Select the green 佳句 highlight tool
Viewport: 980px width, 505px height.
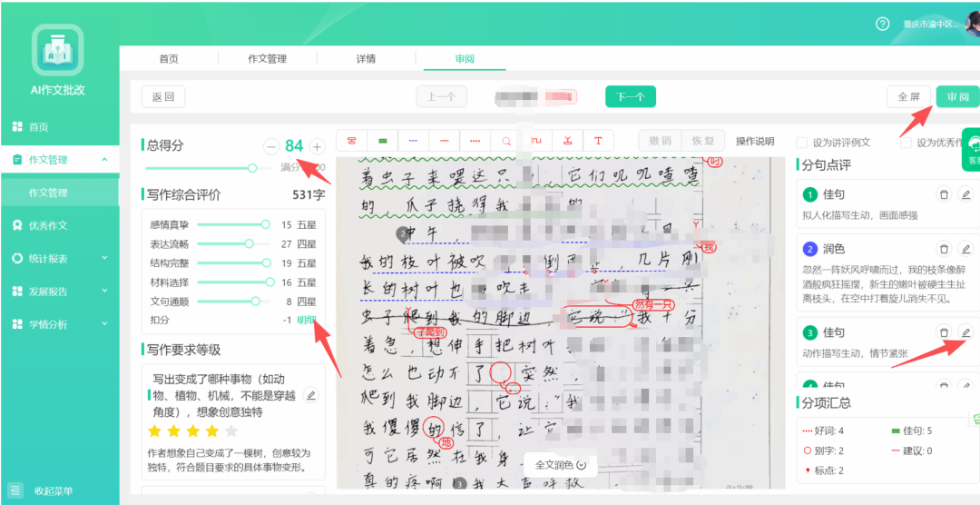pyautogui.click(x=383, y=141)
